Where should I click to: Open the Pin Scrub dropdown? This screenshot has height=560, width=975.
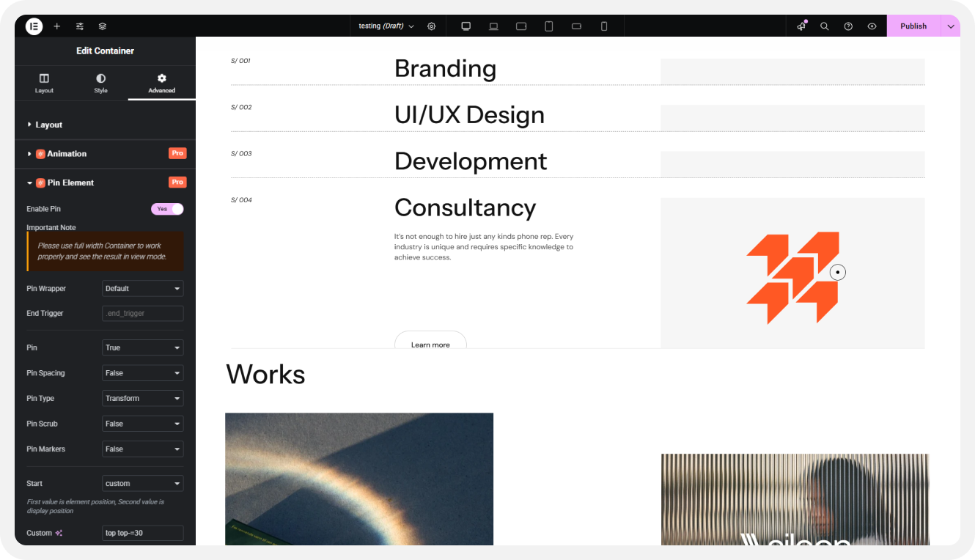(x=143, y=424)
